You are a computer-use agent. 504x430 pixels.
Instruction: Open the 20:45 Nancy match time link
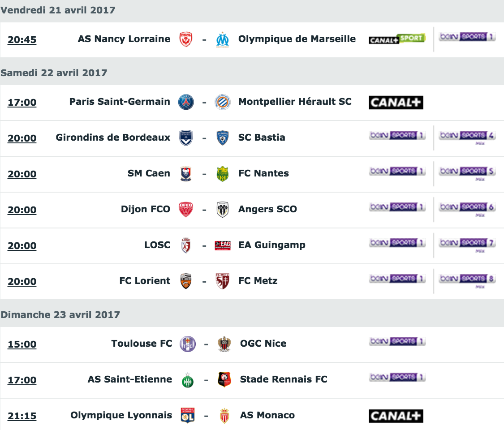[x=22, y=40]
